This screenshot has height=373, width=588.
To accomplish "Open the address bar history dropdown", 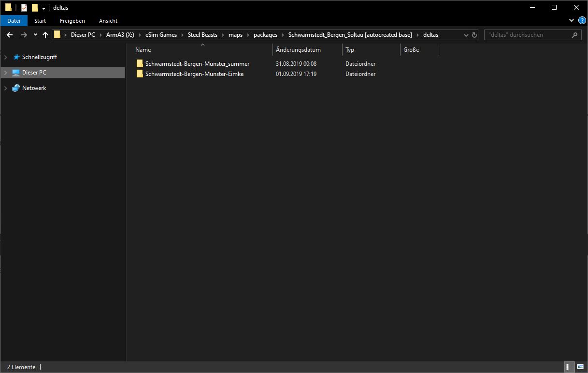I will point(466,35).
